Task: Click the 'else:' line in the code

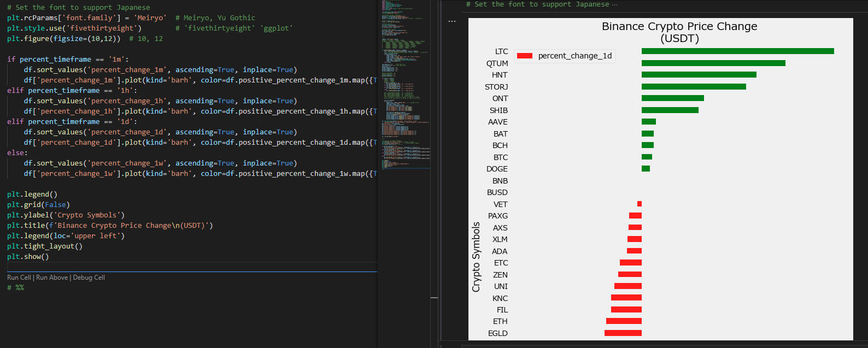Action: click(x=17, y=153)
